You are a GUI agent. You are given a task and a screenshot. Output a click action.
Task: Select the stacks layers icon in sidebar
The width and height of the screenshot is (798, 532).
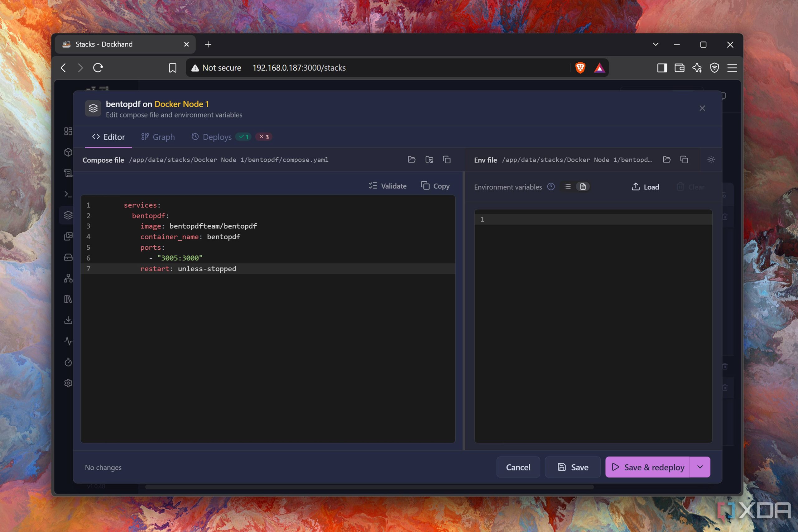68,215
